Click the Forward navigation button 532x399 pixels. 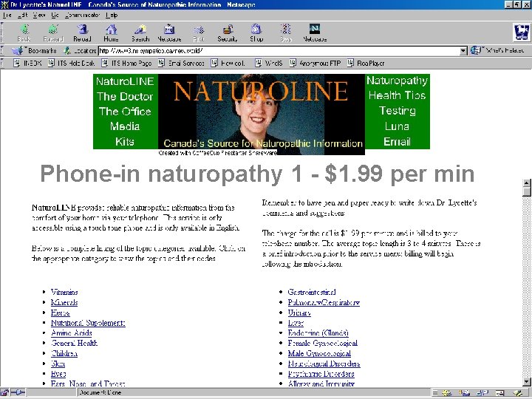pyautogui.click(x=53, y=33)
